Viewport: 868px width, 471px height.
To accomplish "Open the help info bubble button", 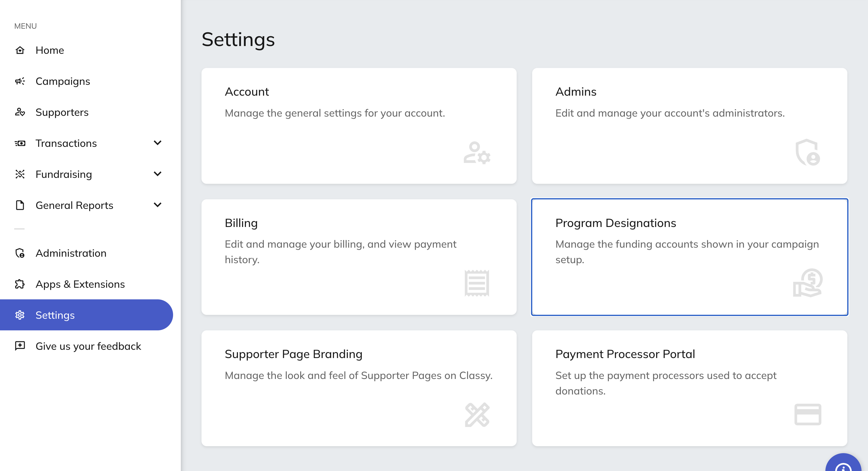I will click(x=843, y=462).
